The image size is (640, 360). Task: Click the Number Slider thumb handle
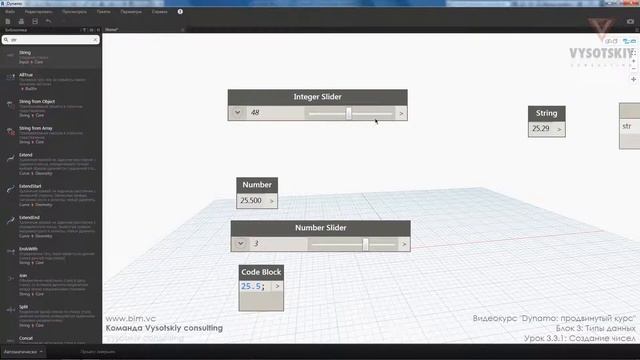365,244
